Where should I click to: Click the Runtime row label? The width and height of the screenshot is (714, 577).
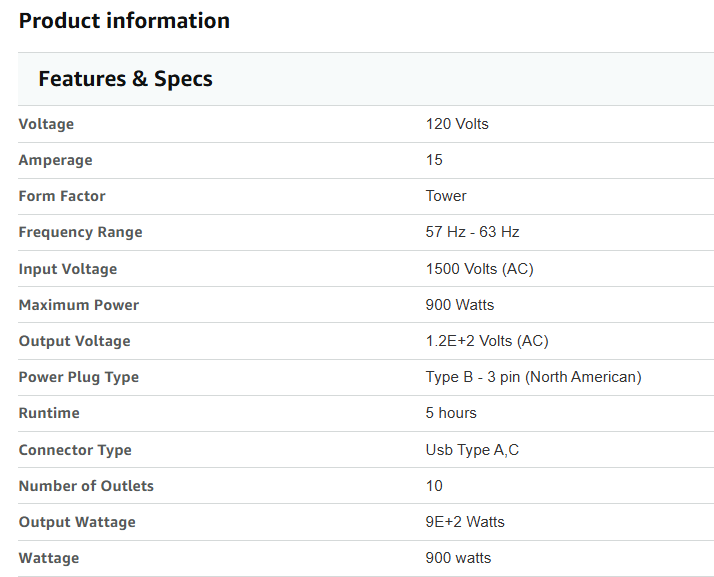click(x=49, y=413)
